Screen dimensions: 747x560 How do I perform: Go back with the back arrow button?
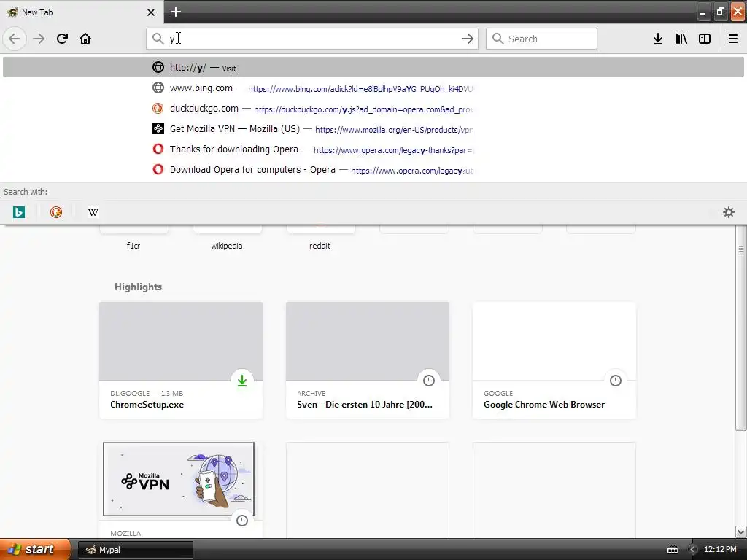(x=15, y=39)
